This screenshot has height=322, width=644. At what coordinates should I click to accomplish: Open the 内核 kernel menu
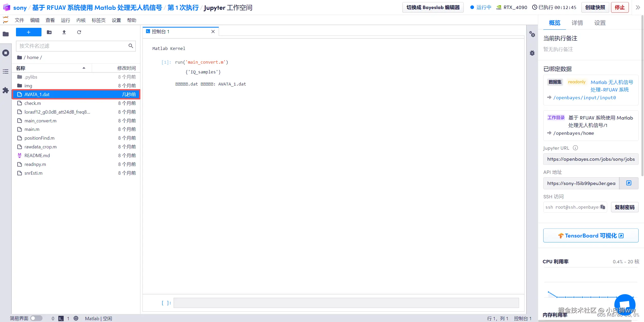81,20
